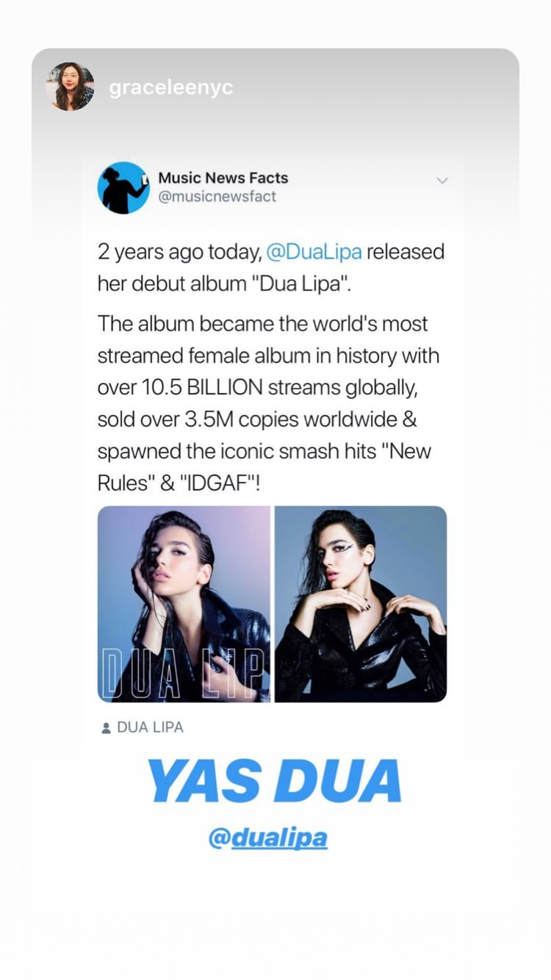Click the DUA LIP outlined title on cover
This screenshot has height=980, width=551.
tap(184, 673)
